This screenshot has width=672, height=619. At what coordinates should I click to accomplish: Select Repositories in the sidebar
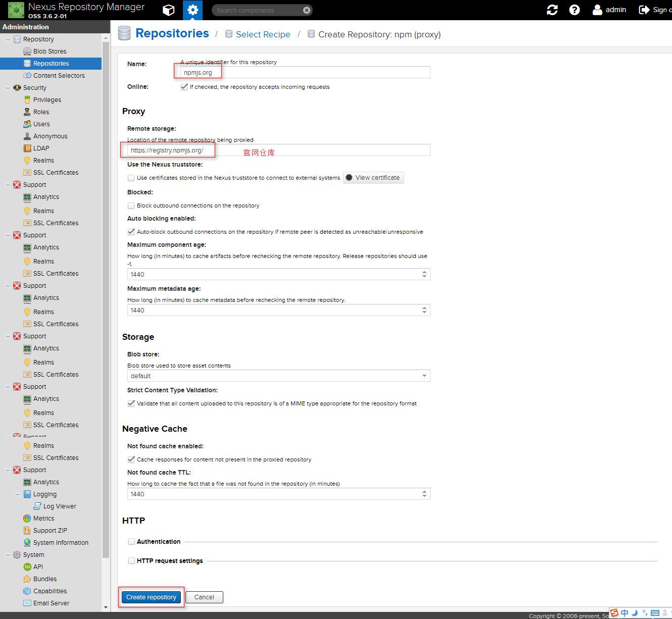tap(51, 64)
